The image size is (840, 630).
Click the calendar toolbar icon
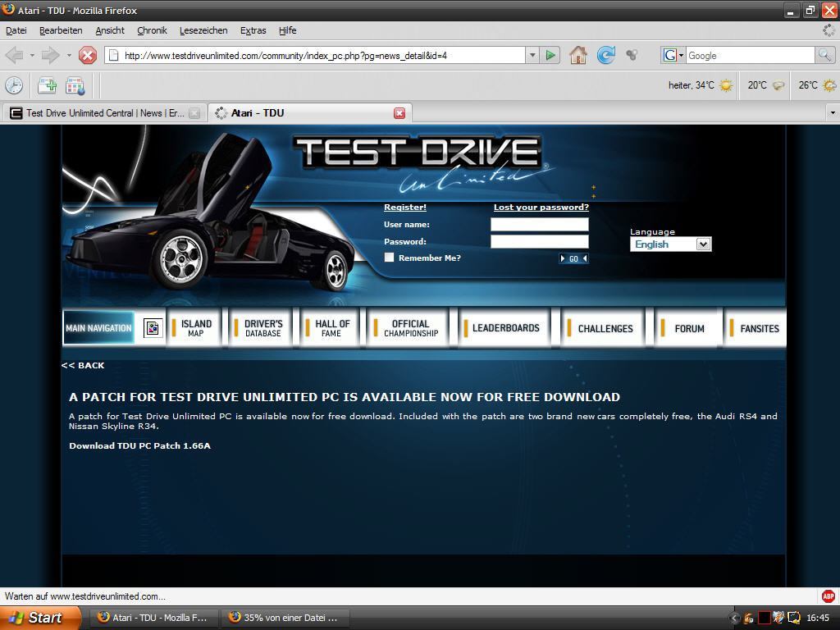(x=75, y=85)
